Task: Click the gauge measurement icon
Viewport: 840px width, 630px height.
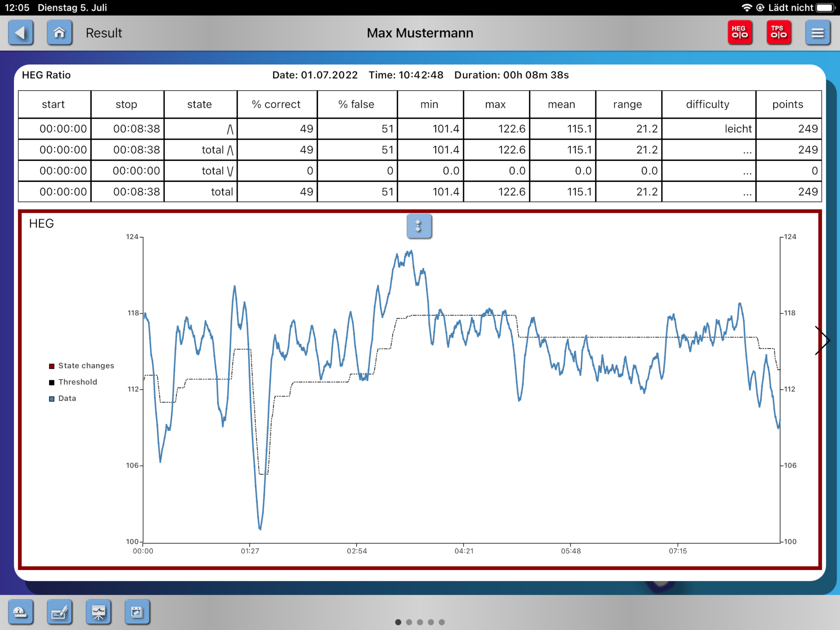Action: [21, 611]
